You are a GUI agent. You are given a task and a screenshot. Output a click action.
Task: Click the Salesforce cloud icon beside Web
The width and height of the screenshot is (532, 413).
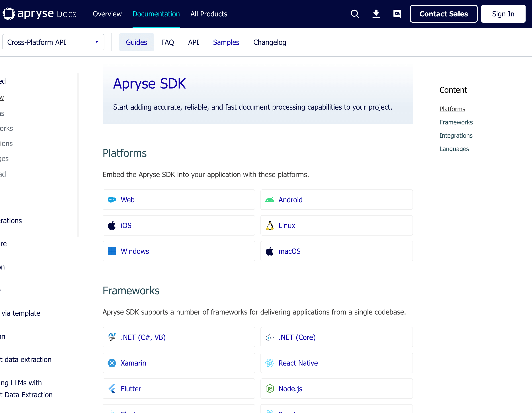(112, 200)
